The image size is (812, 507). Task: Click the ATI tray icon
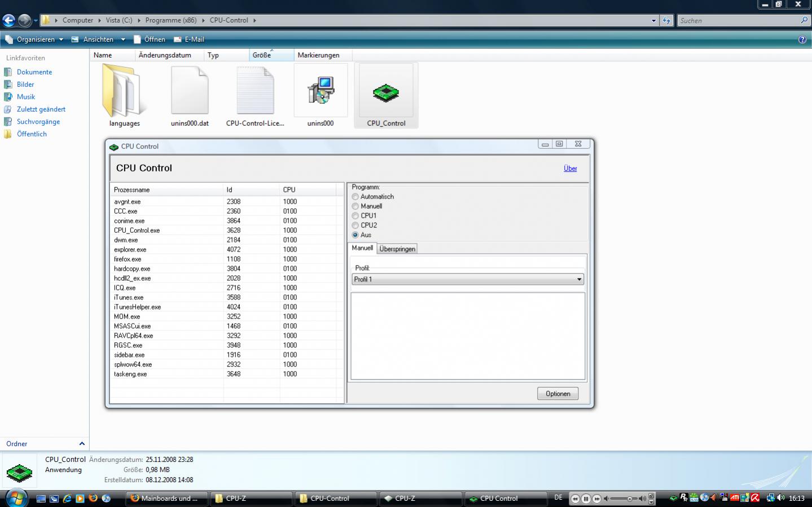pos(735,498)
